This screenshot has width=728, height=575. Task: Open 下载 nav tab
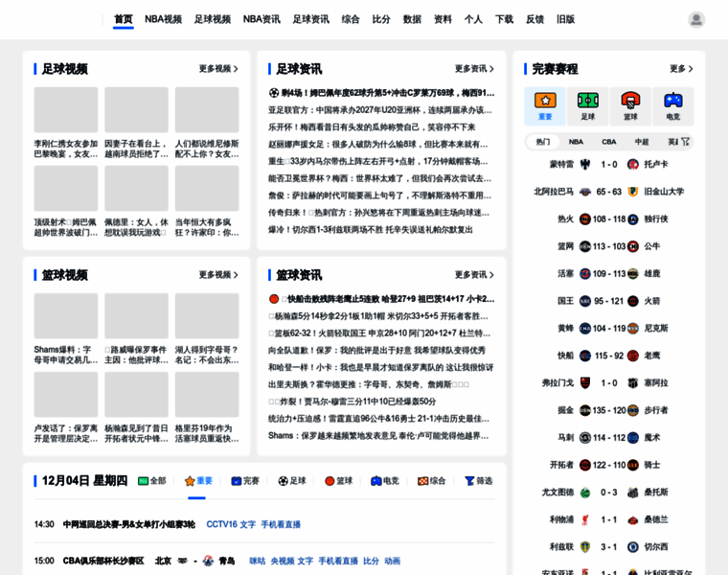tap(504, 19)
